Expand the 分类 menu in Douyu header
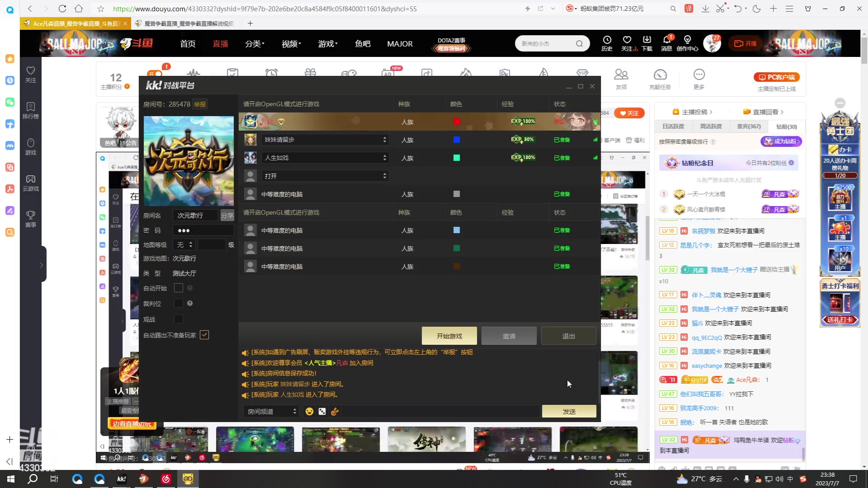 pyautogui.click(x=255, y=44)
